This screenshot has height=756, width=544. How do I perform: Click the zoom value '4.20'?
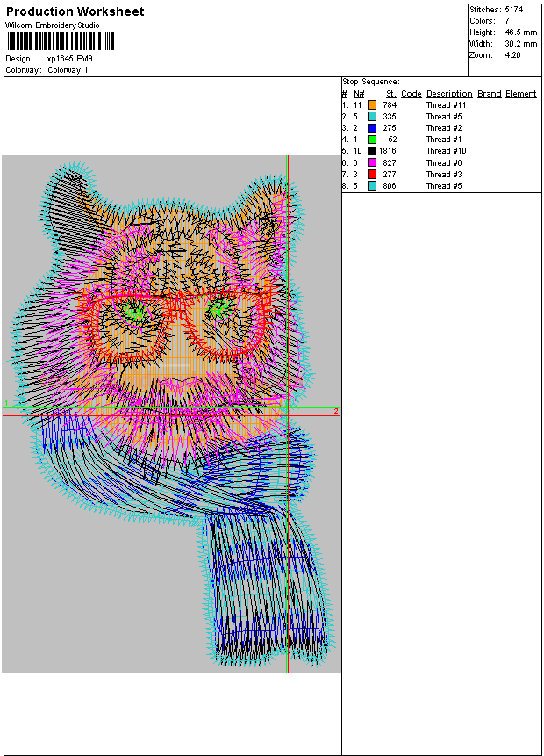click(x=512, y=55)
